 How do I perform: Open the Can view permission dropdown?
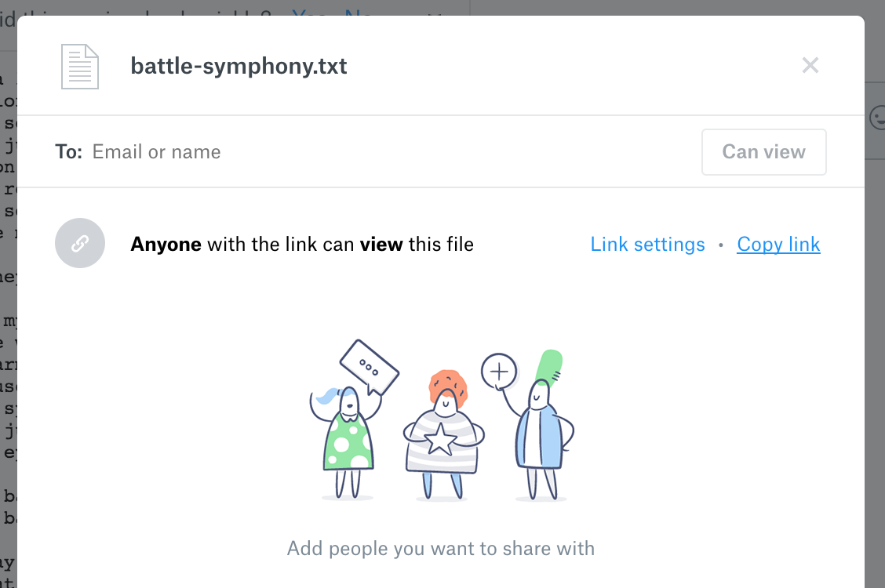coord(763,152)
